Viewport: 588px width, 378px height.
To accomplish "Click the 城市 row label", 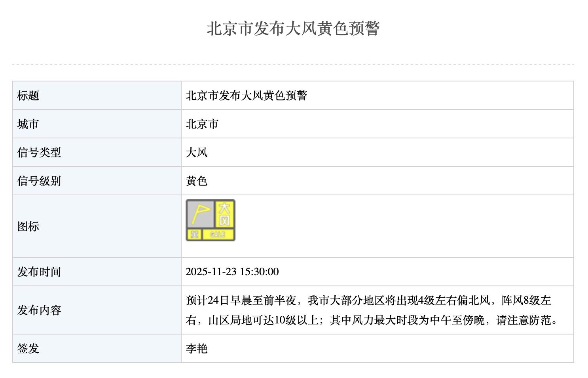I will [x=28, y=124].
